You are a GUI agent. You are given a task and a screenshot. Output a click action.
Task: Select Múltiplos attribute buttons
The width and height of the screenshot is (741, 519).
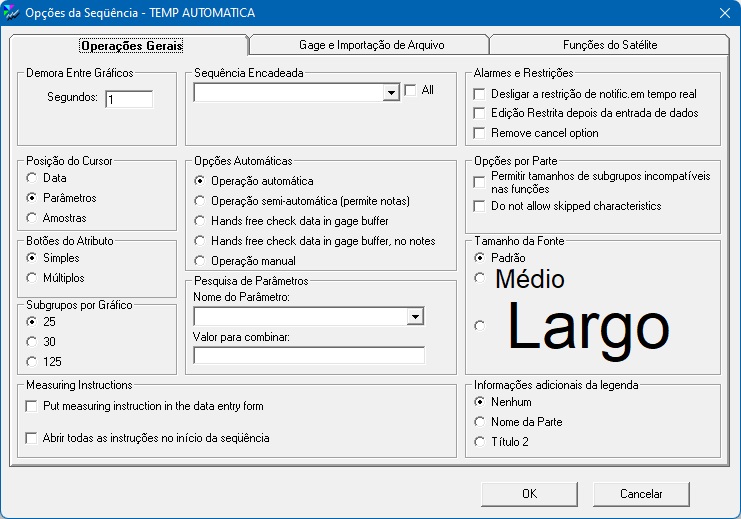click(32, 278)
